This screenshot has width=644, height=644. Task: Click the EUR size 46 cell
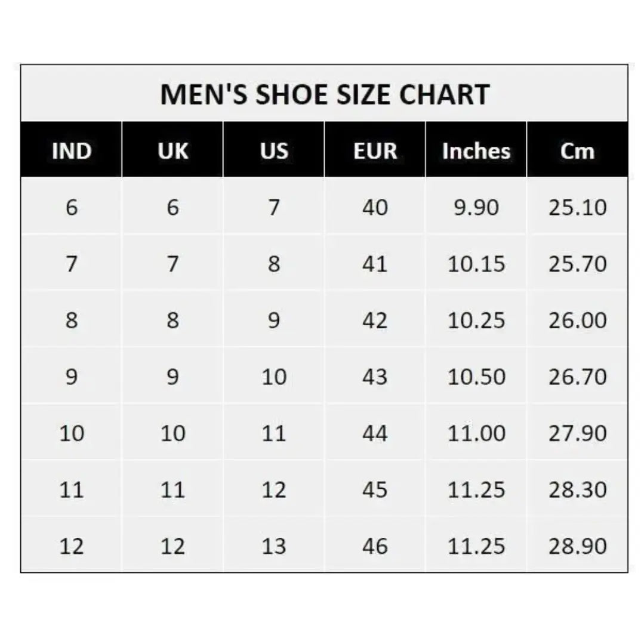[375, 546]
